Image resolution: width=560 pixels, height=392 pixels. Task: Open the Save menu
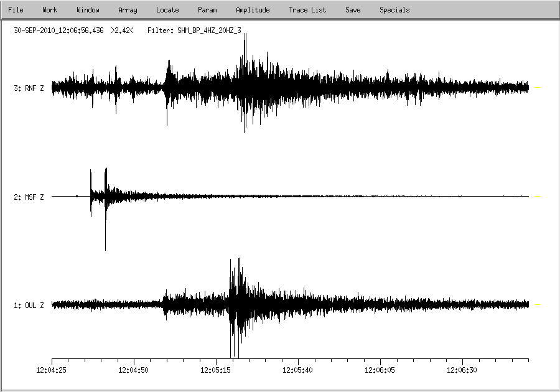coord(353,10)
